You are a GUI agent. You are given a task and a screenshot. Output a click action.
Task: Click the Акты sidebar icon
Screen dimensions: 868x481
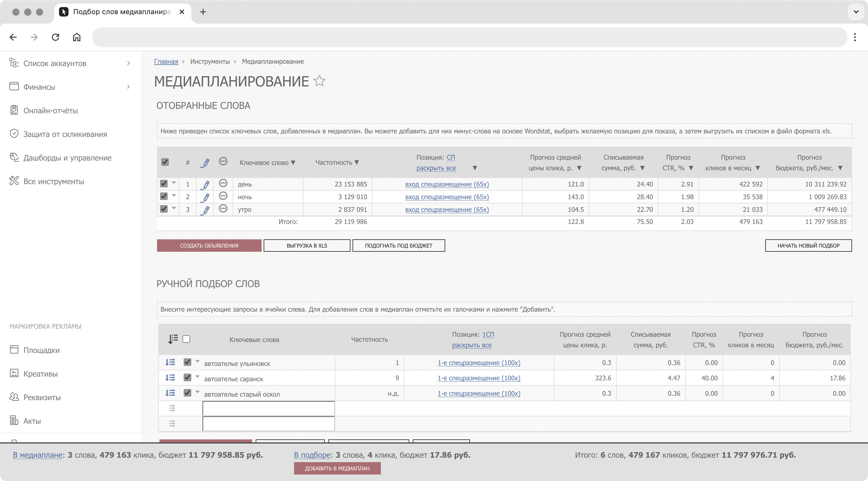click(14, 421)
